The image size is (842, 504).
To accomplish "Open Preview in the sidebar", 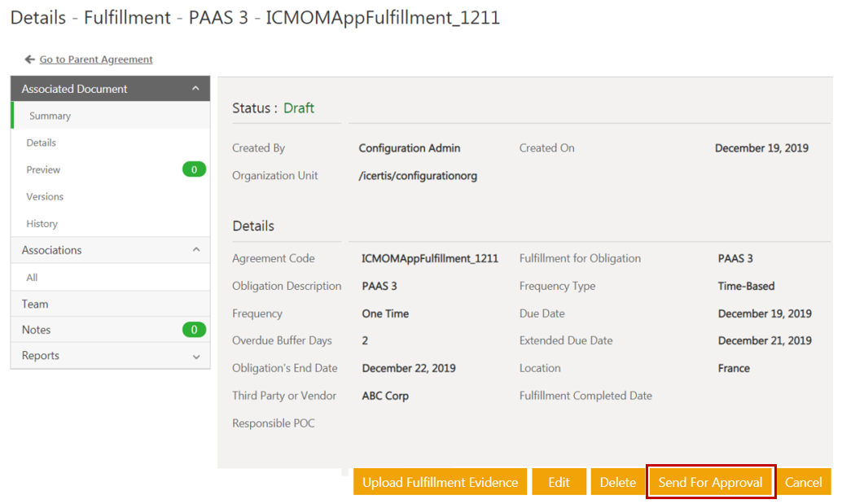I will pos(43,169).
